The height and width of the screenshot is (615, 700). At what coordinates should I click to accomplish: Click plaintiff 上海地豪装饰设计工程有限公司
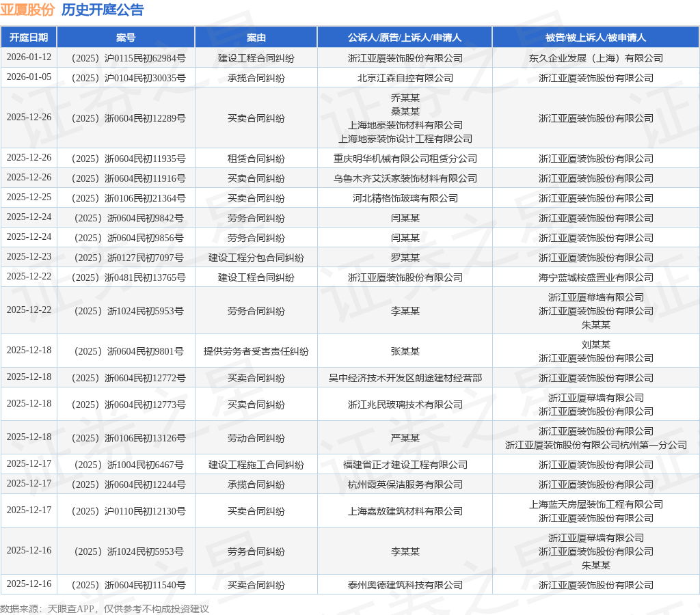[405, 139]
